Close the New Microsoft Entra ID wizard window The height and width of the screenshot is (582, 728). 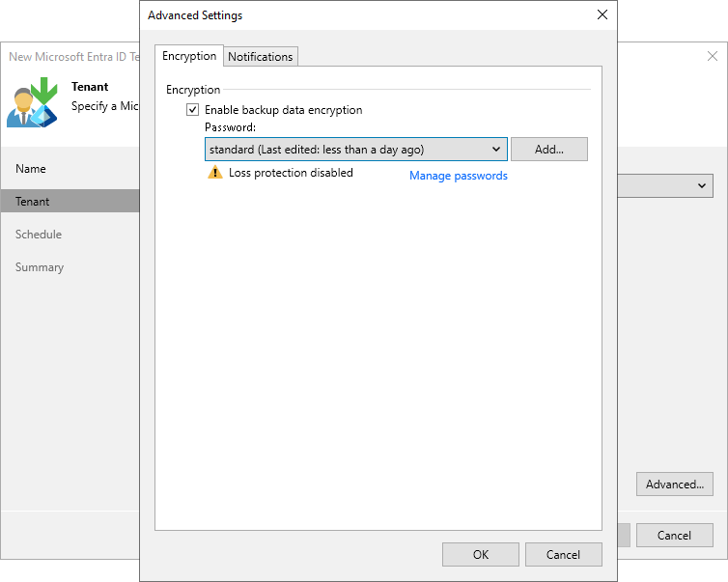[713, 57]
